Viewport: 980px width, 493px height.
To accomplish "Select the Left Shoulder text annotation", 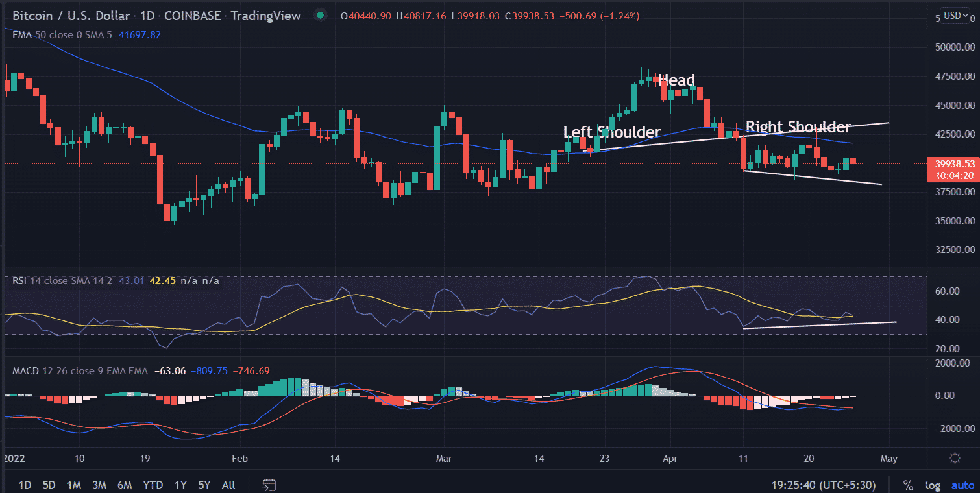I will pos(611,132).
